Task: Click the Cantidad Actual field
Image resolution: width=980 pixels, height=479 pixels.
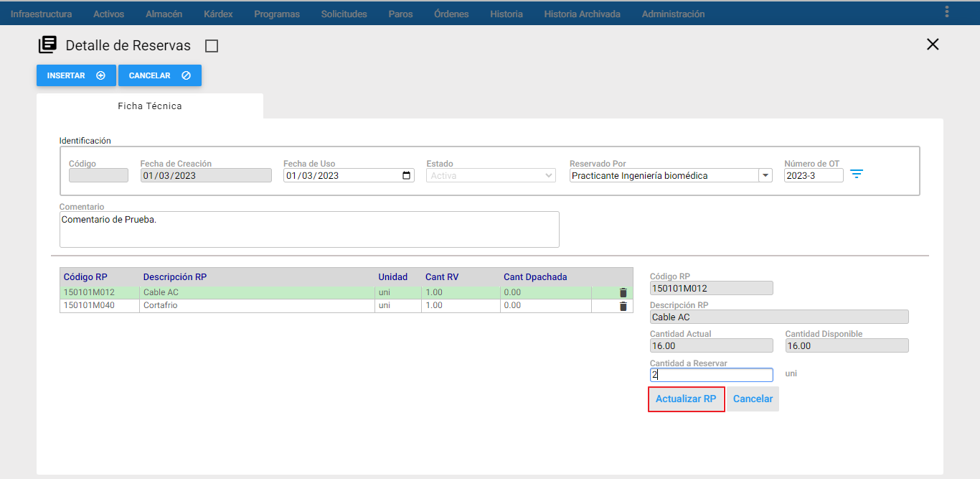Action: coord(711,345)
